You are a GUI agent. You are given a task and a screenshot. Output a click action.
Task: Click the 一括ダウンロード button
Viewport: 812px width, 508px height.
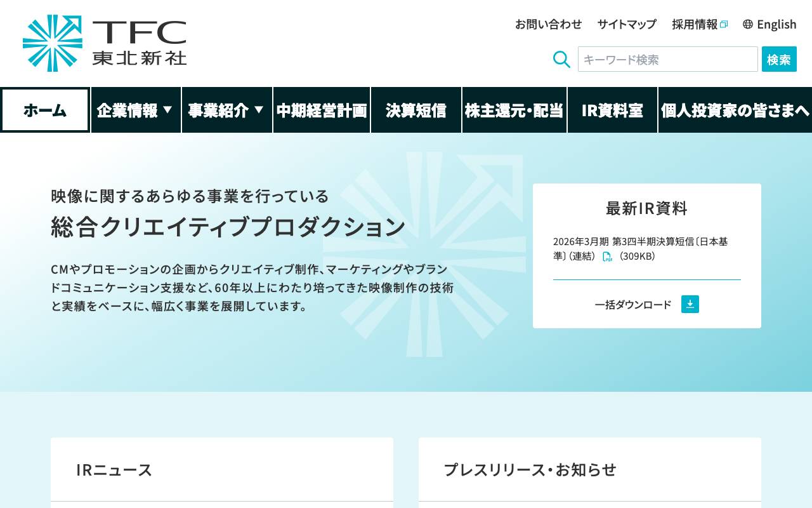coord(632,304)
